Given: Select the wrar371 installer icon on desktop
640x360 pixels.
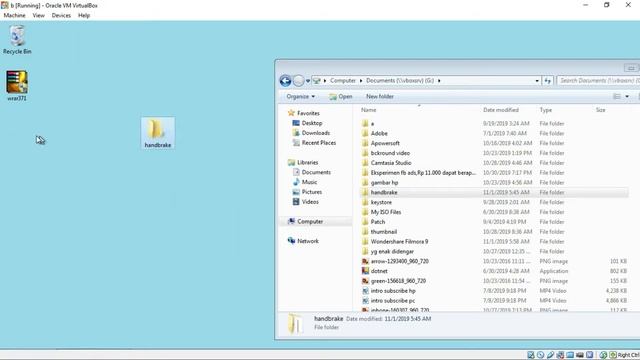Looking at the screenshot, I should point(17,86).
